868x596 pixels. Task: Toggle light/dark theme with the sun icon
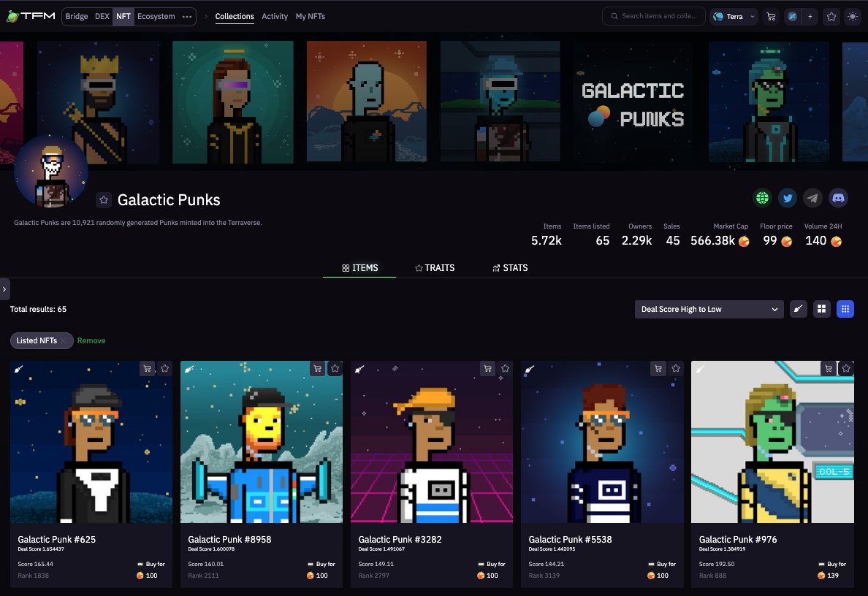(853, 17)
